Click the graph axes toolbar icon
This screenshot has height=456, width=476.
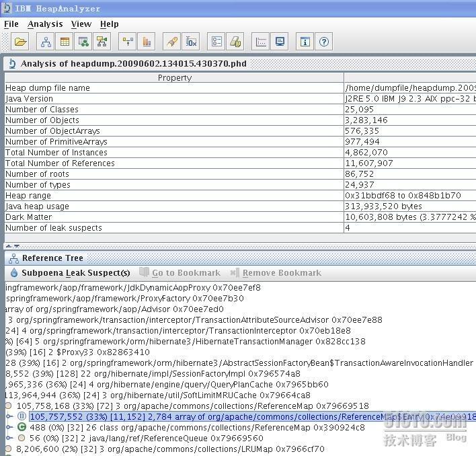pyautogui.click(x=260, y=42)
